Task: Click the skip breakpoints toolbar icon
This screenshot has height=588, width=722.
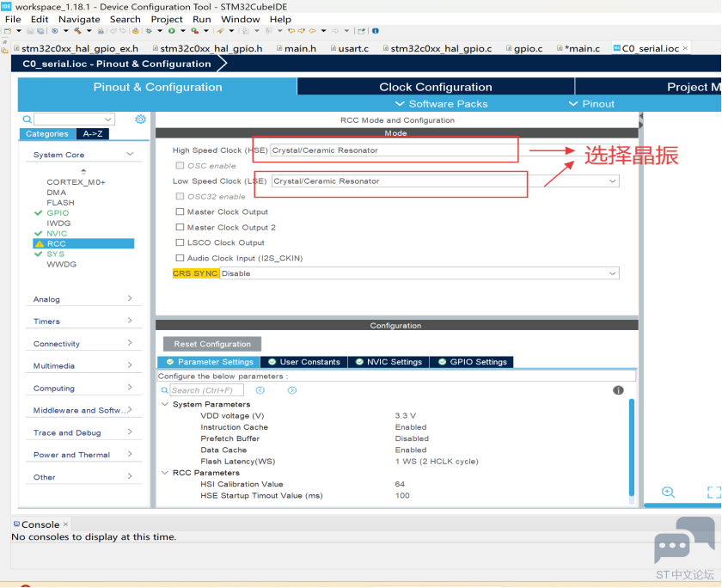Action: [54, 31]
